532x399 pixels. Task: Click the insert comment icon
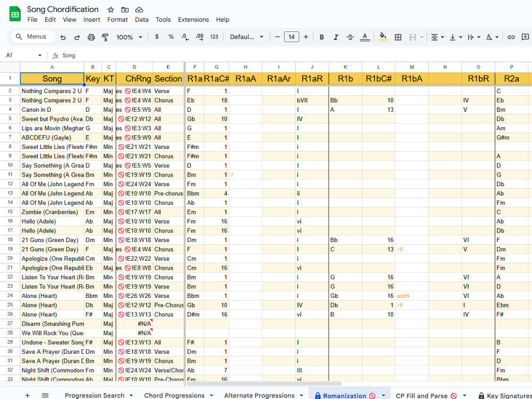click(525, 37)
